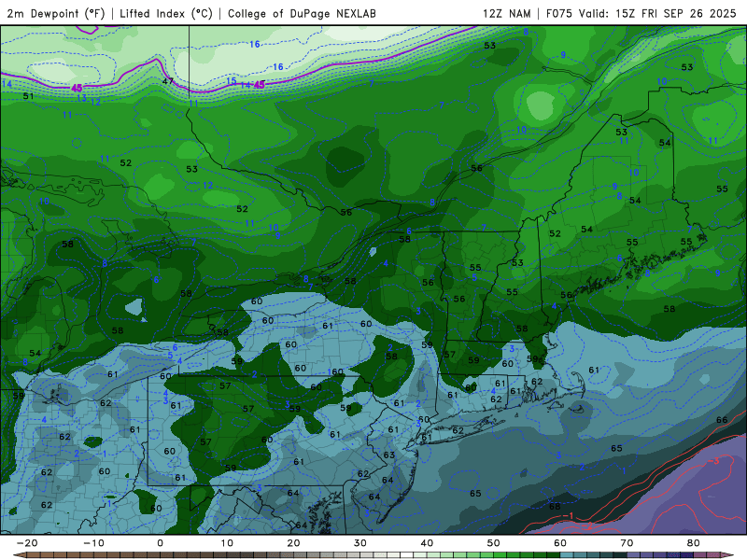Click the 63 dewpoint value on the map

[x=389, y=455]
